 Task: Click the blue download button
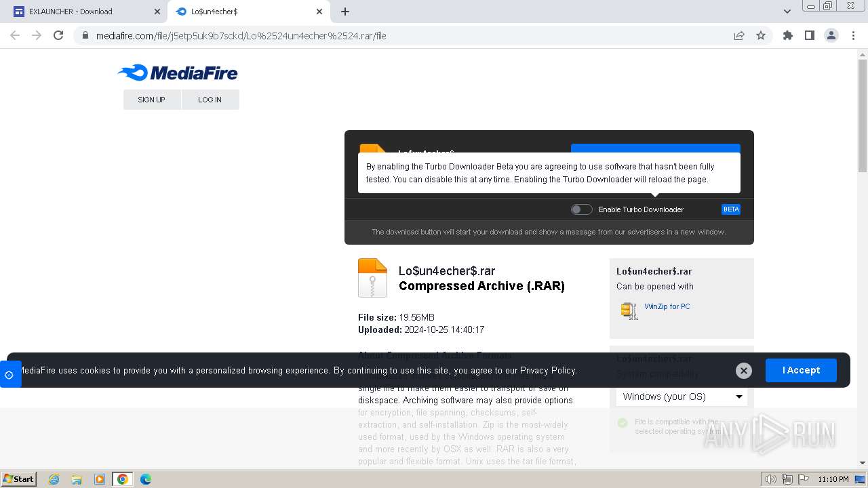click(x=656, y=148)
